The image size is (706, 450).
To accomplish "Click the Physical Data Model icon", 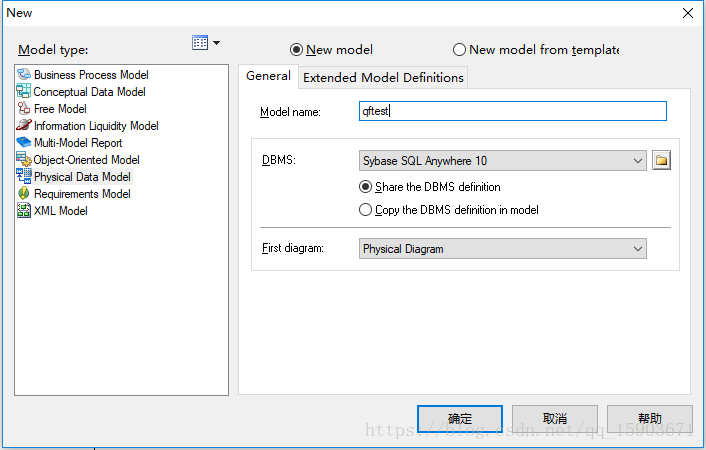I will [24, 176].
